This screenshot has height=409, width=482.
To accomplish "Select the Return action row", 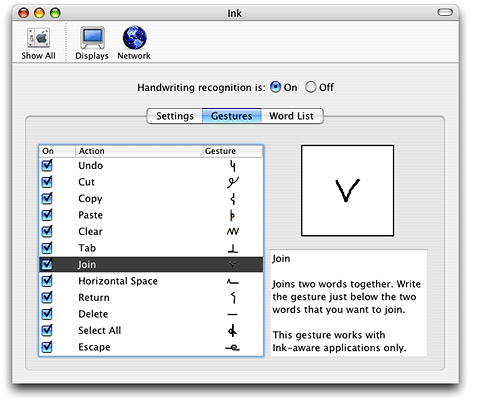I will pos(151,297).
